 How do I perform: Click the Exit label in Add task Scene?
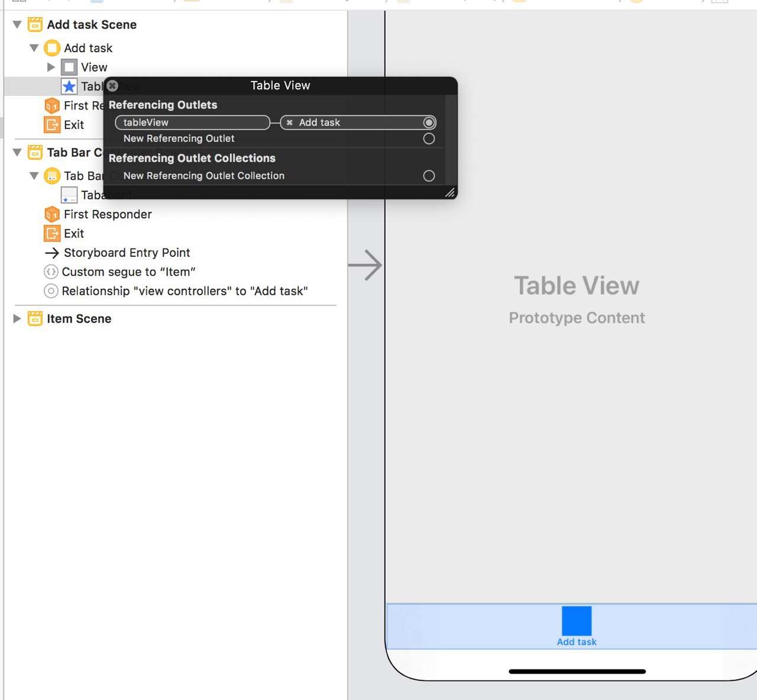coord(74,125)
